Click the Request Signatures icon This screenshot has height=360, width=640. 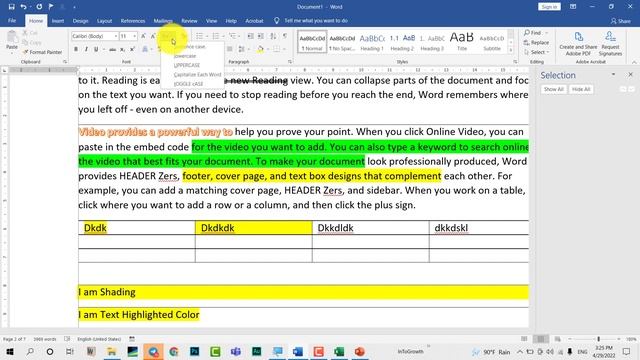610,44
